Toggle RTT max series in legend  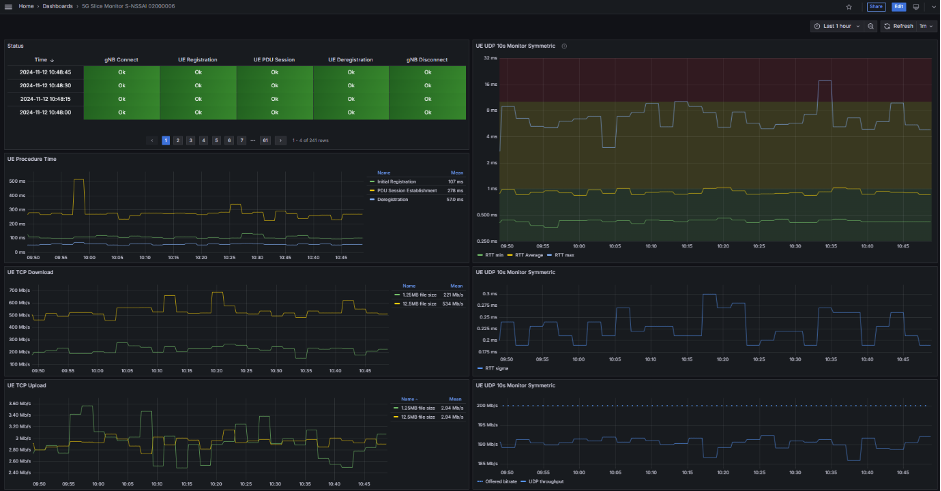click(x=562, y=256)
